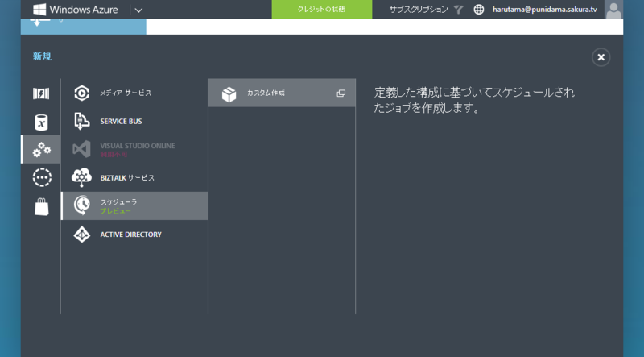The width and height of the screenshot is (644, 357).
Task: Choose the VISUAL STUDIO ONLINE item
Action: 134,149
